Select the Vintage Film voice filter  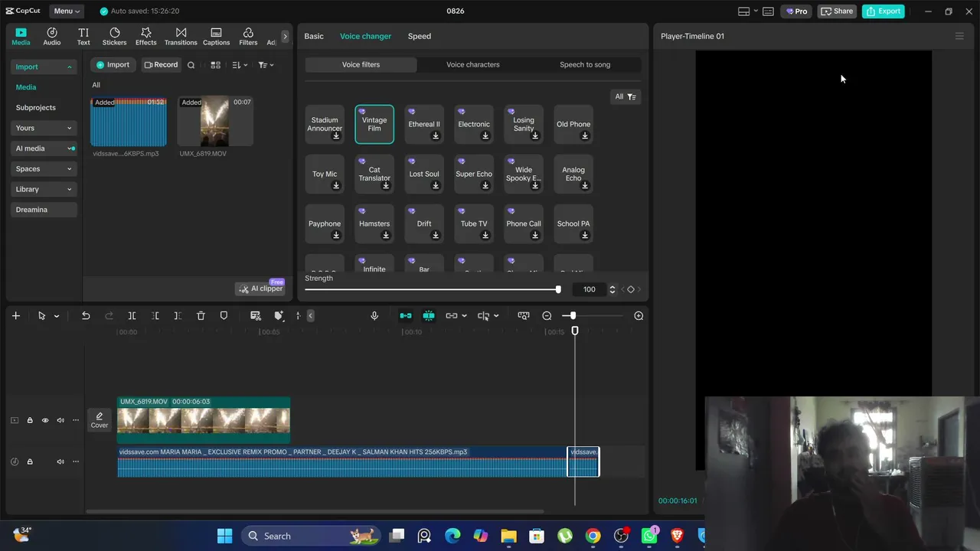pos(374,124)
